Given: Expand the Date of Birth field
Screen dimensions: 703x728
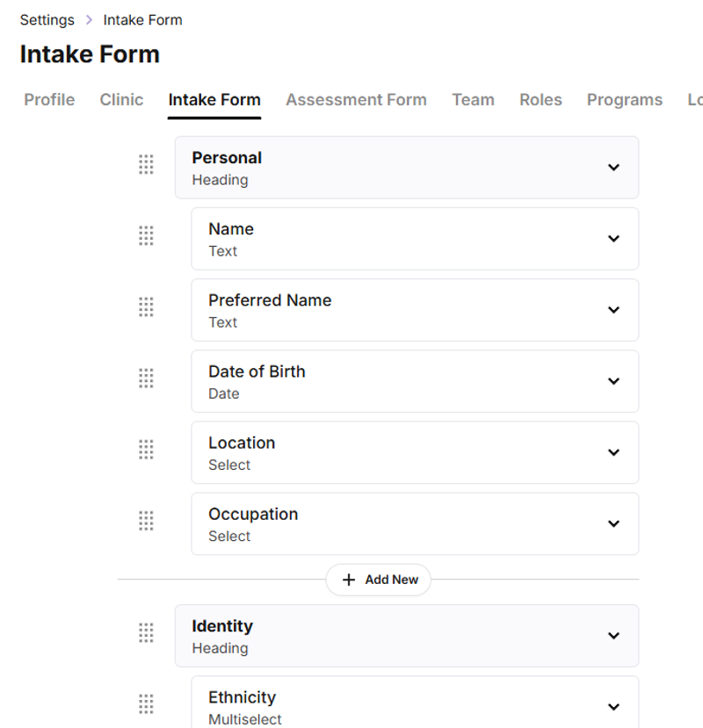Looking at the screenshot, I should (x=613, y=381).
